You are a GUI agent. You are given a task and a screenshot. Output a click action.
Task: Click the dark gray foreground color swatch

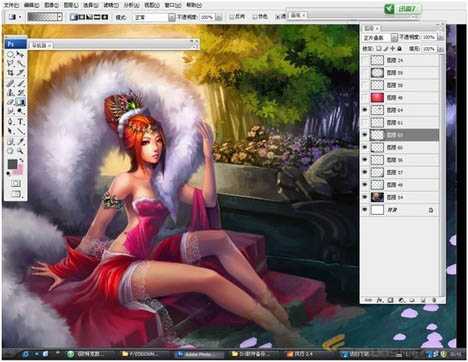click(x=12, y=164)
